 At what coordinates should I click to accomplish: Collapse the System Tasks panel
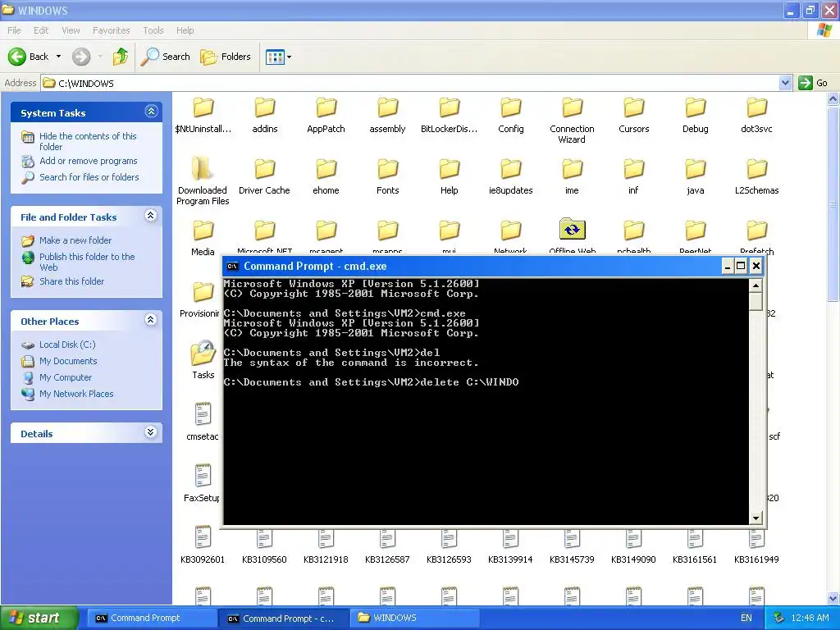(x=151, y=112)
